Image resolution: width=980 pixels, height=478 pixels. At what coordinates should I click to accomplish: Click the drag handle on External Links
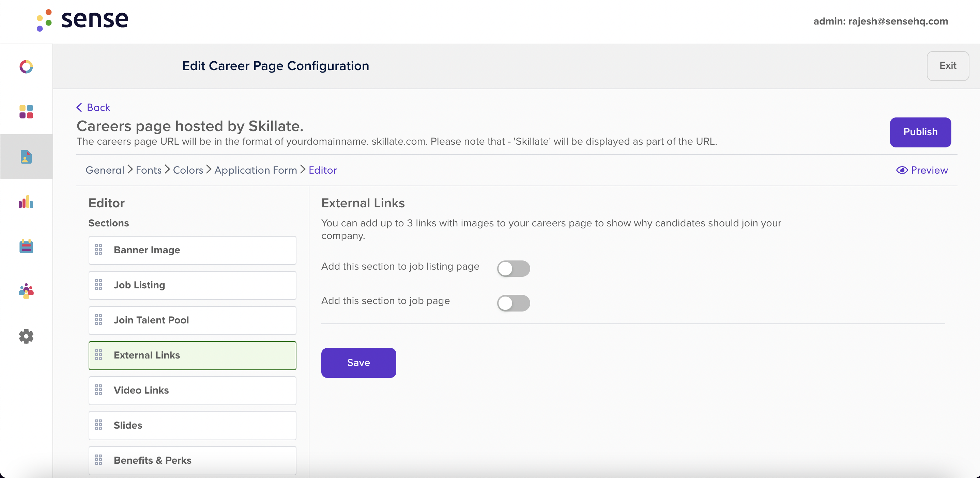point(98,355)
